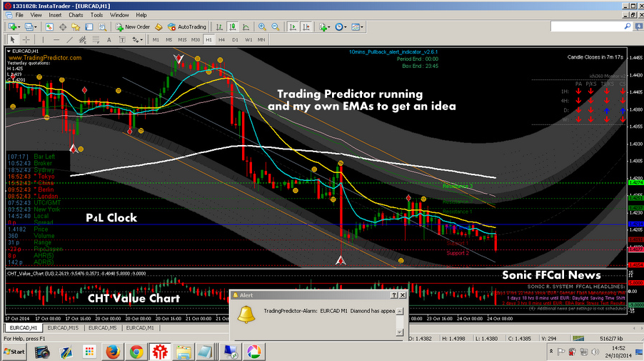Switch chart to line chart style
Viewport: 644px width, 361px height.
(246, 26)
